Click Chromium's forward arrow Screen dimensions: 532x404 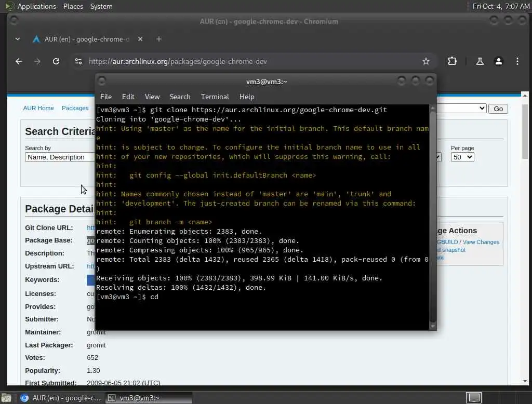(x=37, y=61)
